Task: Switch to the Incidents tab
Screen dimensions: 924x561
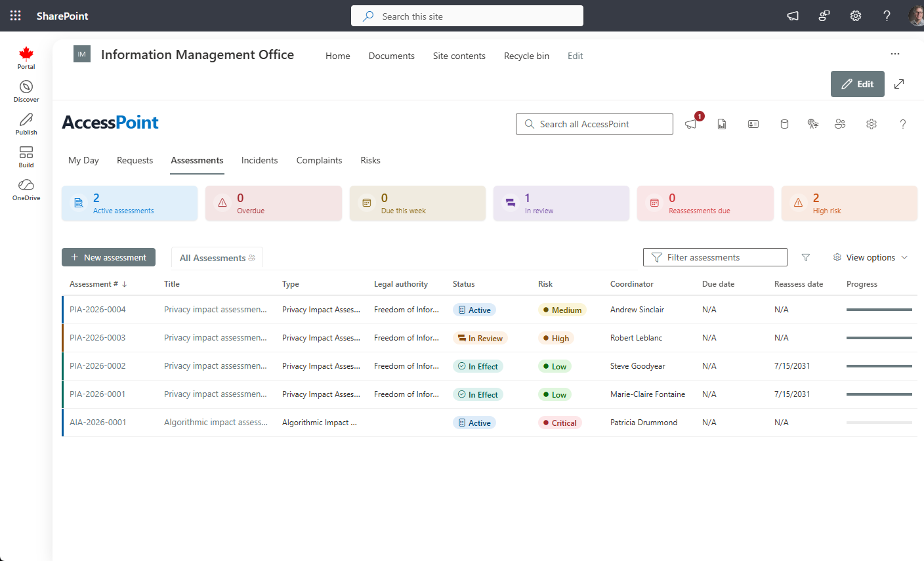Action: point(259,160)
